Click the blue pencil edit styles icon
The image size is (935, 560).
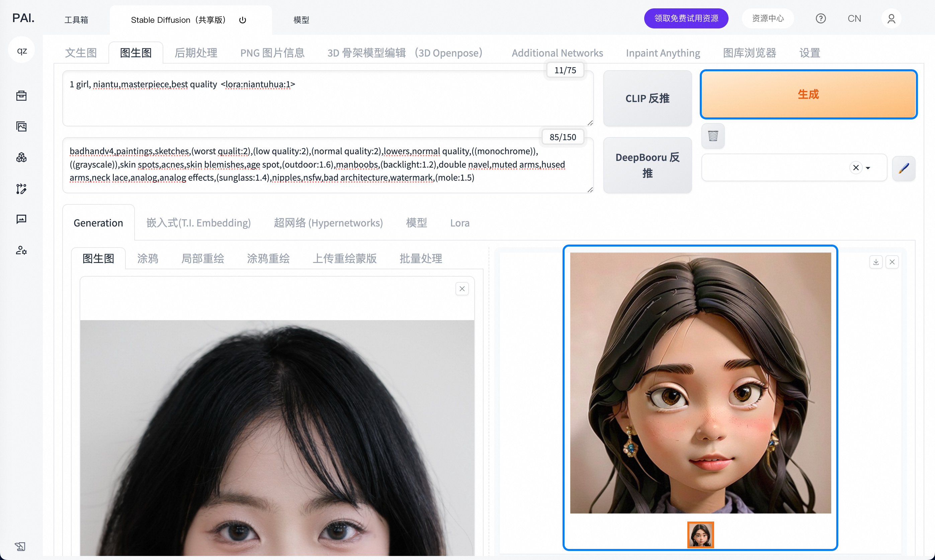(903, 168)
